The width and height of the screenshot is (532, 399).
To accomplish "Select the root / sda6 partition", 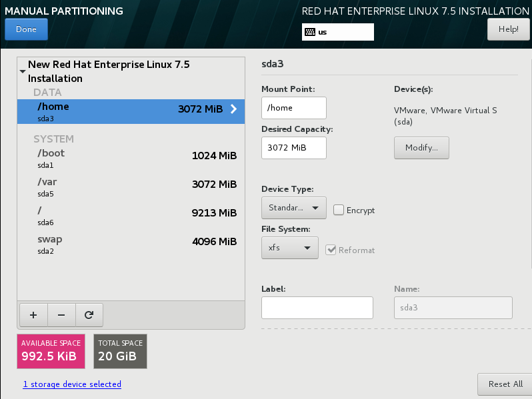I will point(131,216).
